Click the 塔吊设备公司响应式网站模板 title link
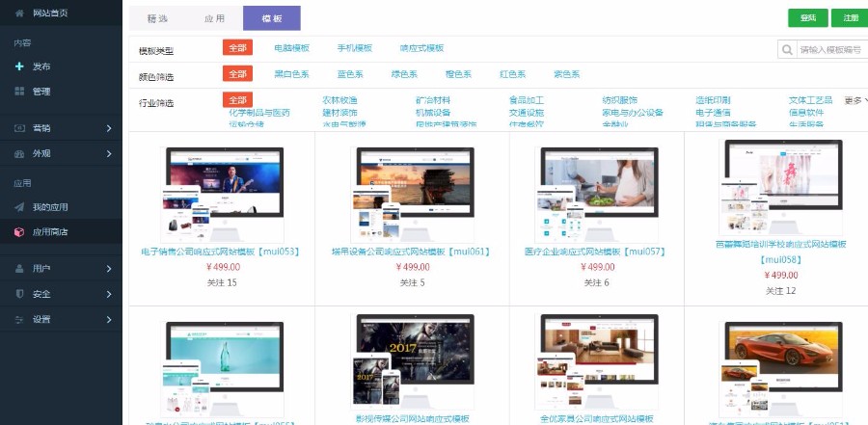This screenshot has height=425, width=868. point(413,252)
